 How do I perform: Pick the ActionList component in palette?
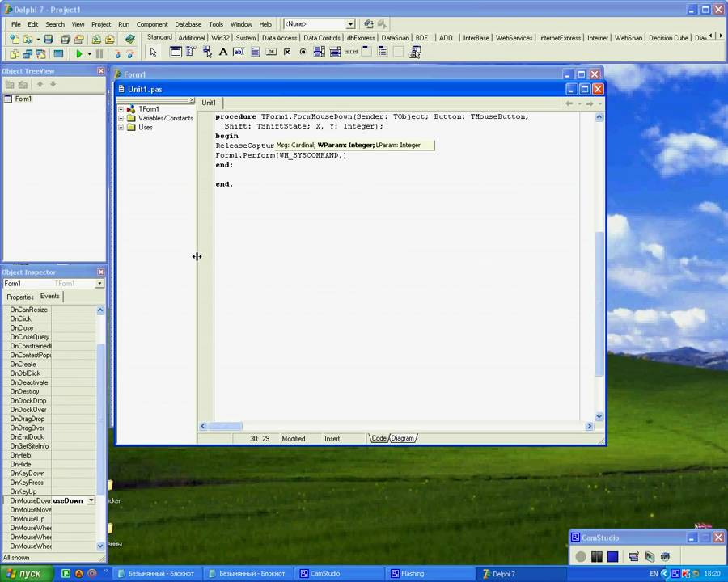[x=415, y=52]
